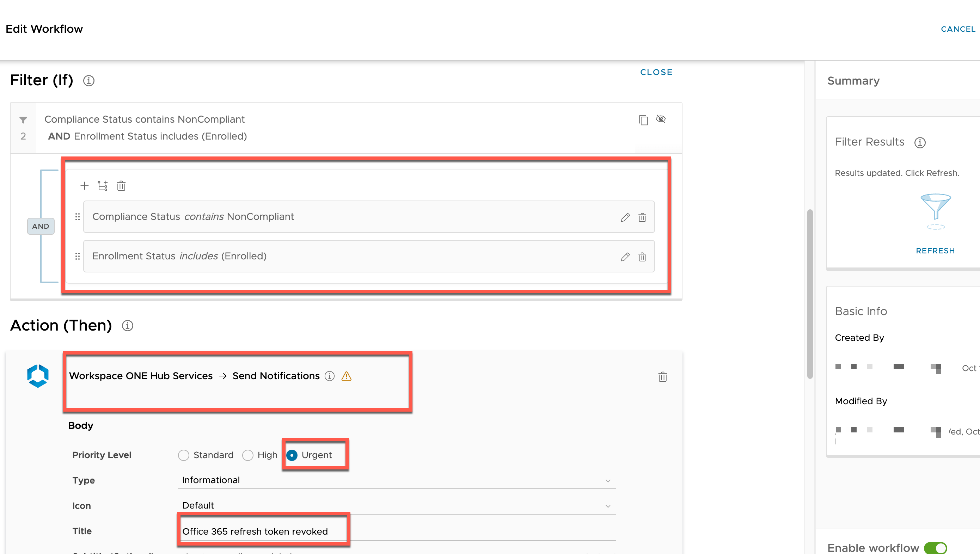Click the warning icon beside Send Notifications

tap(346, 376)
